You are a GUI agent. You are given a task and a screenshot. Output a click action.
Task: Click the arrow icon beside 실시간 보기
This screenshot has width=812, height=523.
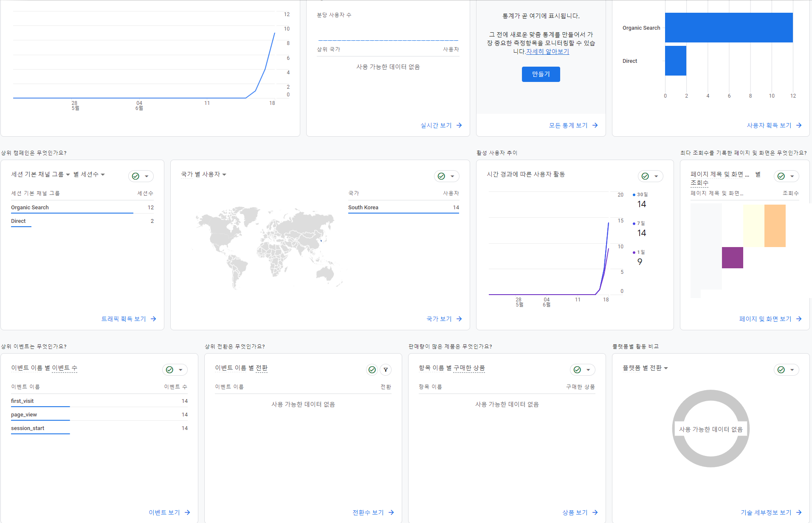(459, 125)
